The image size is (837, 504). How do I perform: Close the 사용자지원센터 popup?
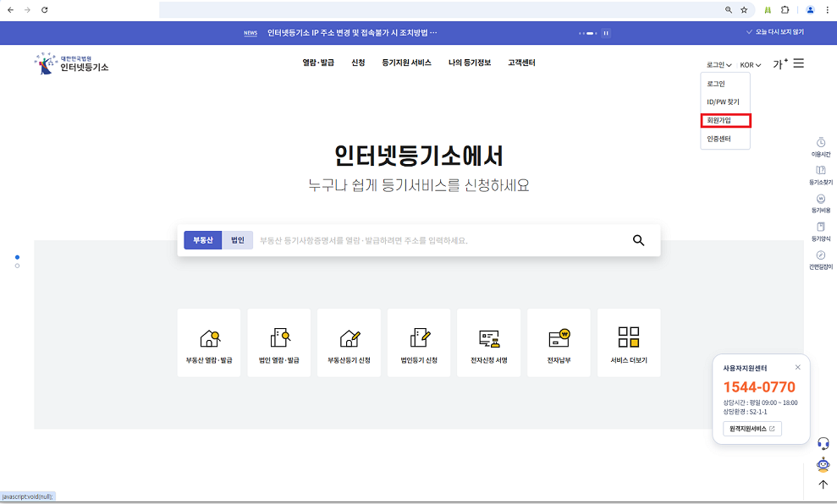797,367
